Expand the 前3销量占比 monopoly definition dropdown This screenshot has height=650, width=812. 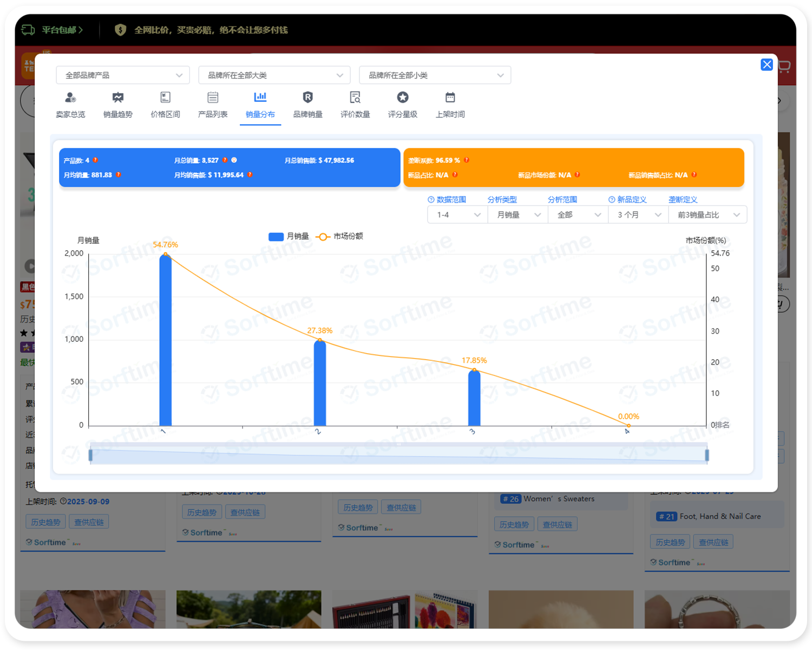(x=707, y=215)
